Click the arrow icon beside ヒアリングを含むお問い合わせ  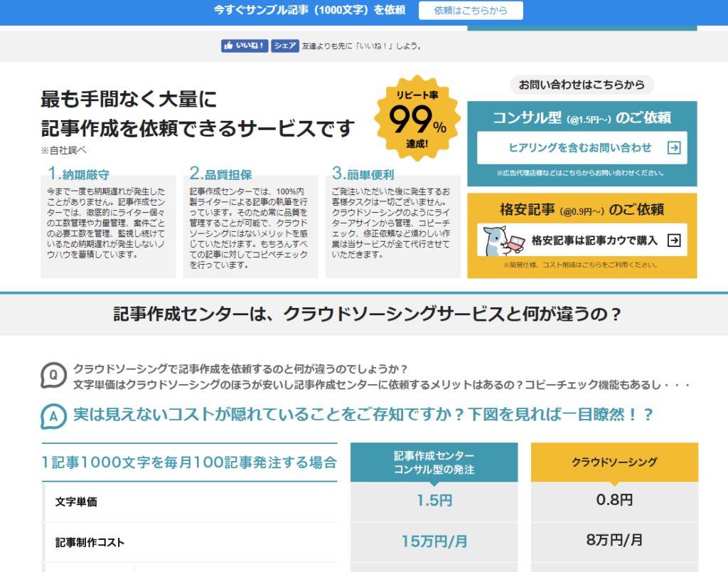pyautogui.click(x=674, y=148)
